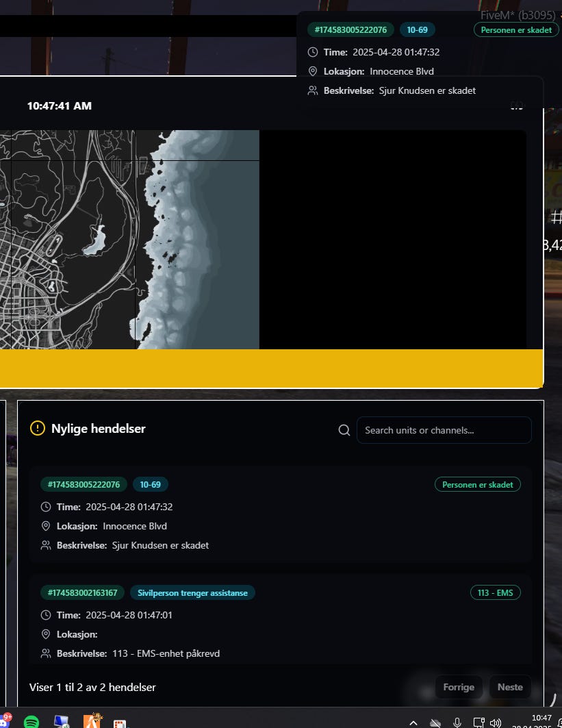Toggle the 'Personen er skadet' status pill
Viewport: 562px width, 728px height.
pyautogui.click(x=477, y=484)
